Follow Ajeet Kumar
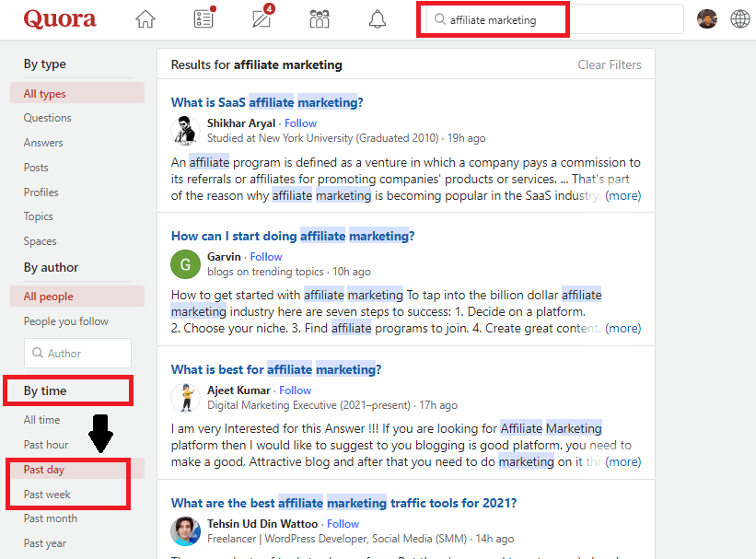This screenshot has width=756, height=559. tap(295, 390)
